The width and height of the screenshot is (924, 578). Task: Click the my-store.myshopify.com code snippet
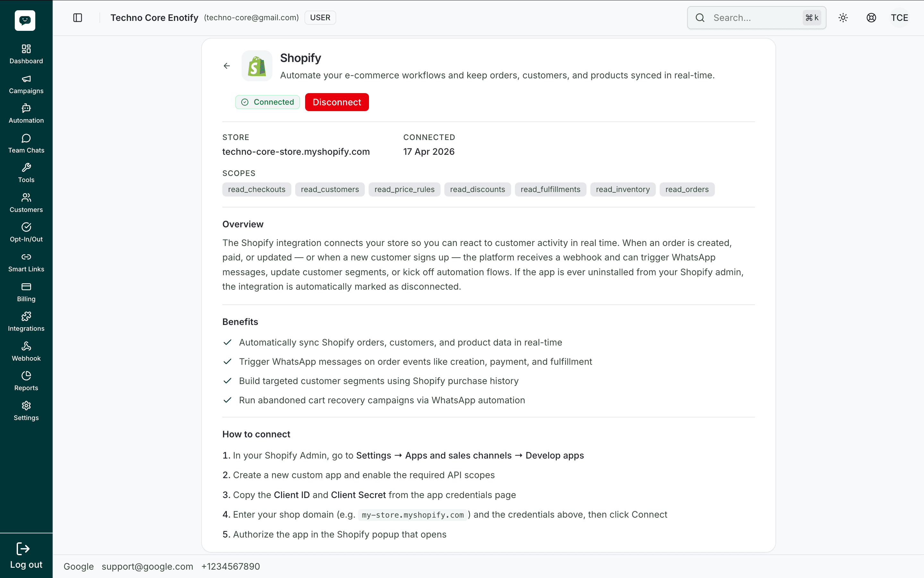coord(413,515)
